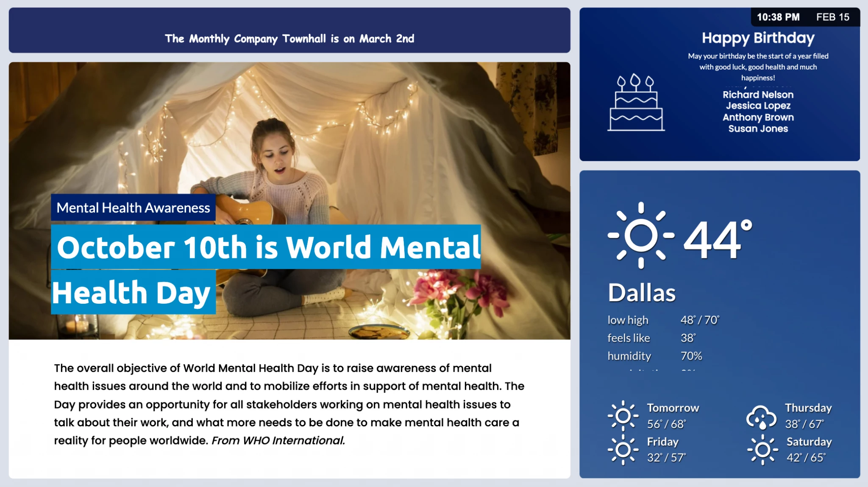Screen dimensions: 868x487
Task: Click Friday's sun forecast icon
Action: [623, 450]
